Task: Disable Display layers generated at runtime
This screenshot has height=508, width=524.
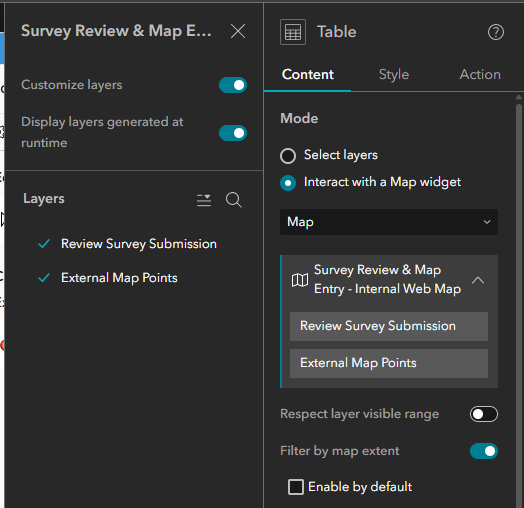Action: [x=233, y=133]
